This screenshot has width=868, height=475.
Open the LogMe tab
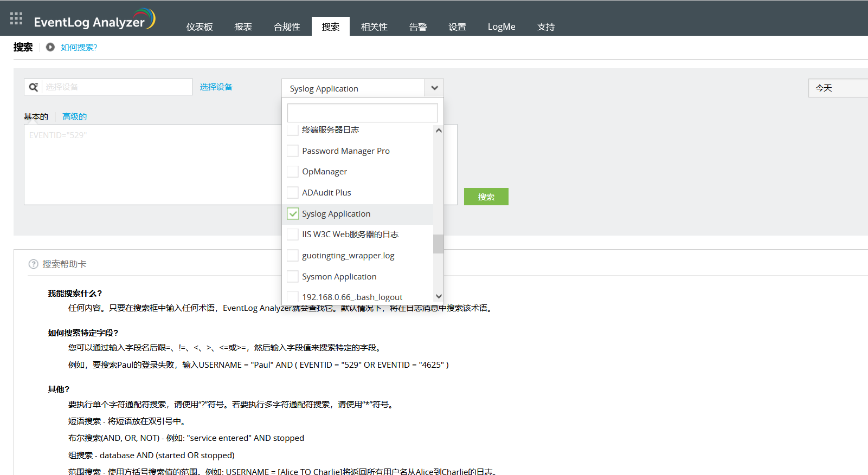coord(501,27)
